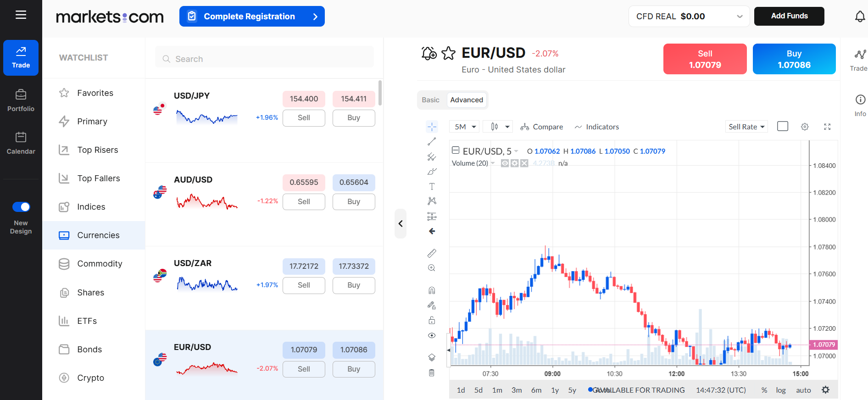This screenshot has height=400, width=868.
Task: Select the text annotation tool
Action: pos(432,186)
